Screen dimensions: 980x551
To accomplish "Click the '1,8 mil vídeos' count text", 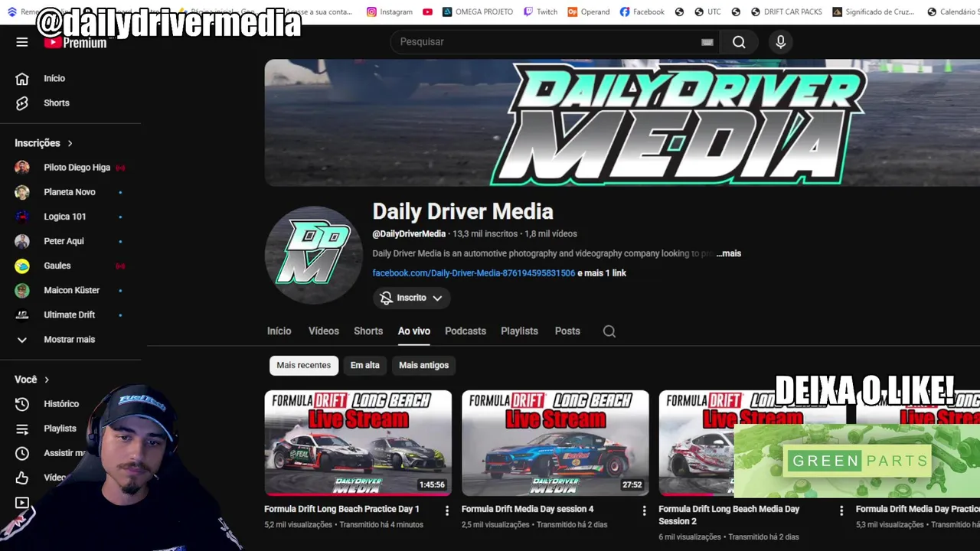I will tap(550, 234).
